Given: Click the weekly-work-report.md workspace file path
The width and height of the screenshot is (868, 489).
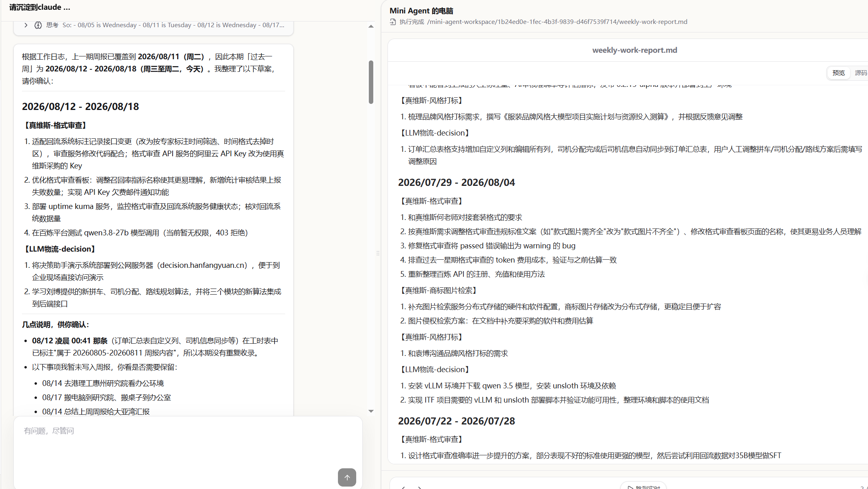Looking at the screenshot, I should (x=557, y=22).
